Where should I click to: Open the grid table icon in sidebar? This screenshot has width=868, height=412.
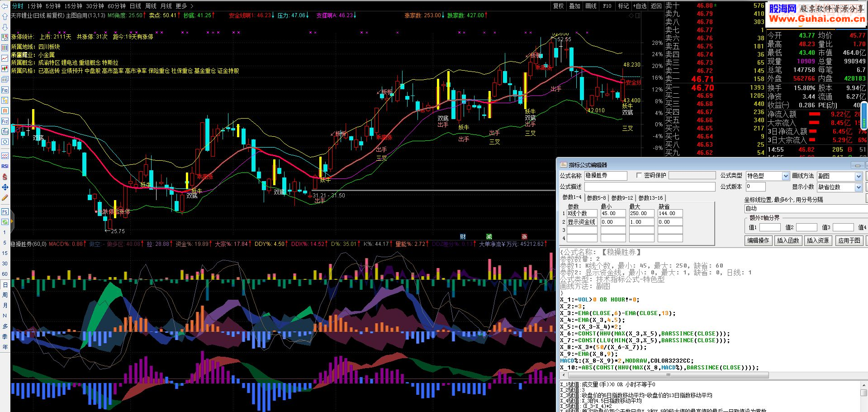(5, 48)
